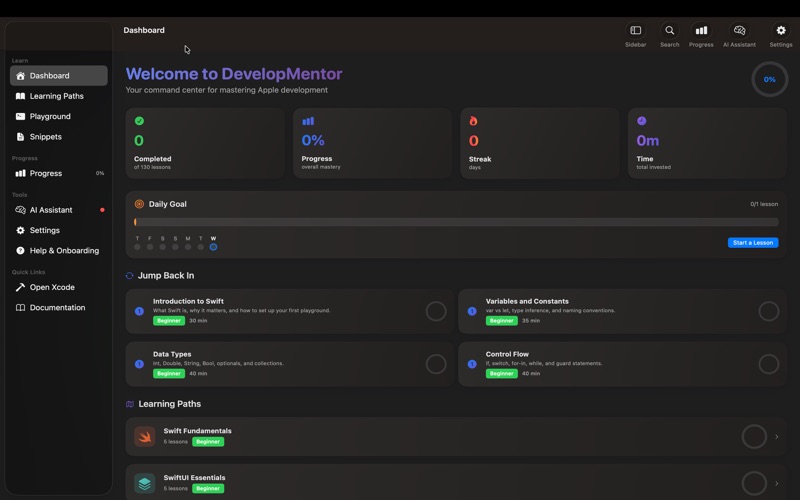Click the overall 0% progress ring
The height and width of the screenshot is (500, 800).
pos(769,80)
